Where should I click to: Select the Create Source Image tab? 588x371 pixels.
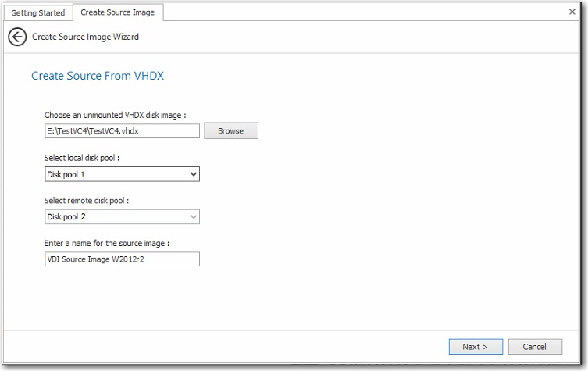[117, 12]
